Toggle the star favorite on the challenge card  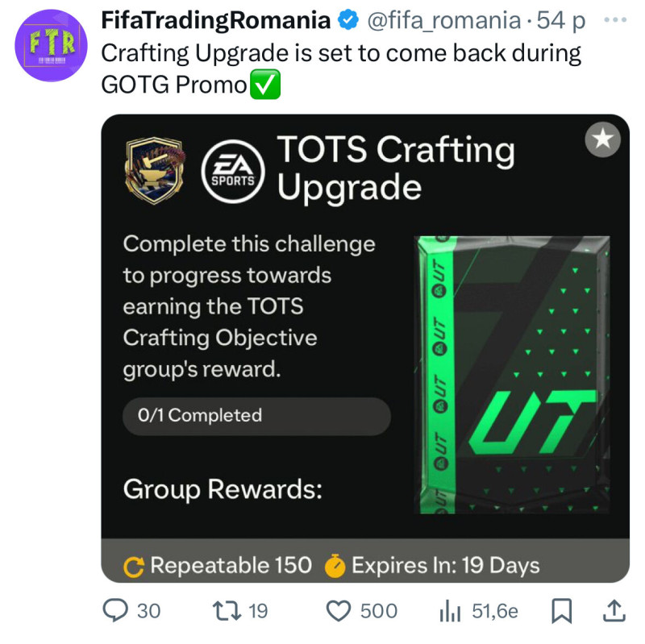tap(602, 142)
